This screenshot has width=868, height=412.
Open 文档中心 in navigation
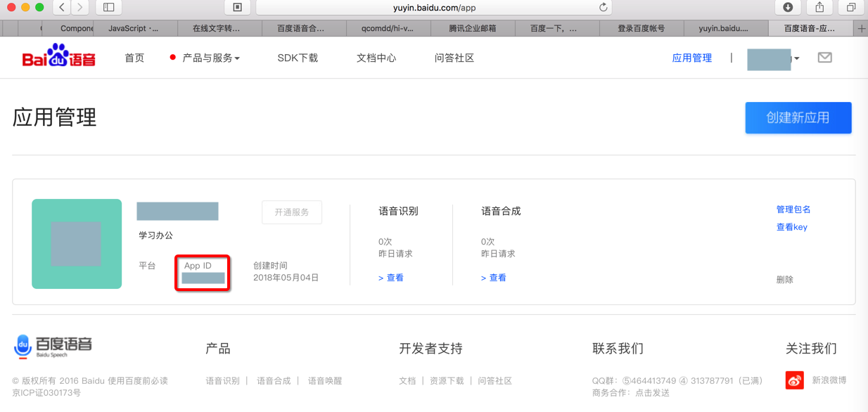tap(376, 58)
